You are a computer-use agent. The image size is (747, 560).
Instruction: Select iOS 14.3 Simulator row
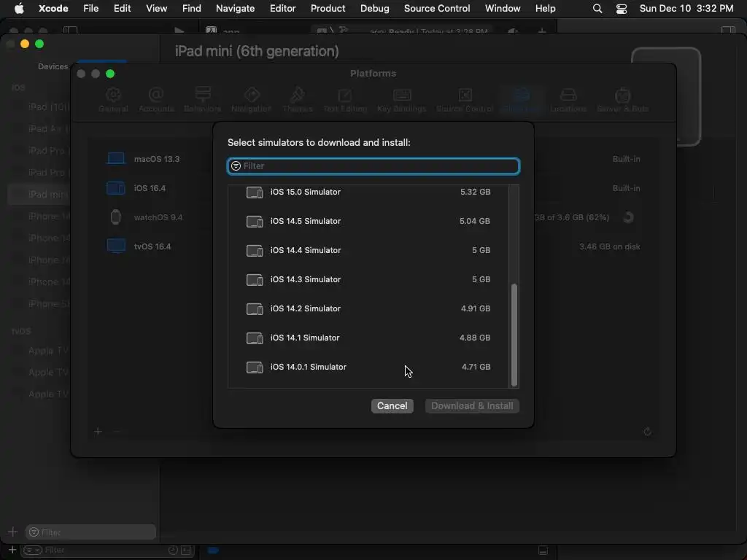tap(368, 279)
